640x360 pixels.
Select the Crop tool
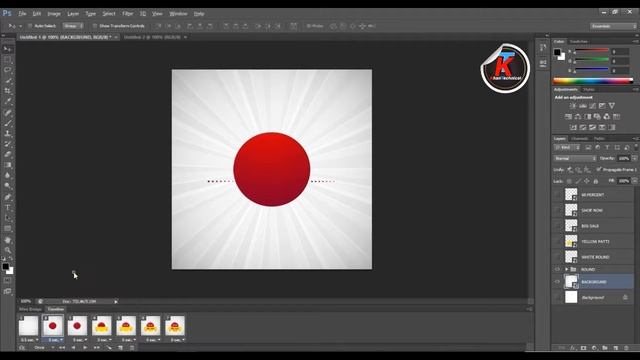point(7,91)
